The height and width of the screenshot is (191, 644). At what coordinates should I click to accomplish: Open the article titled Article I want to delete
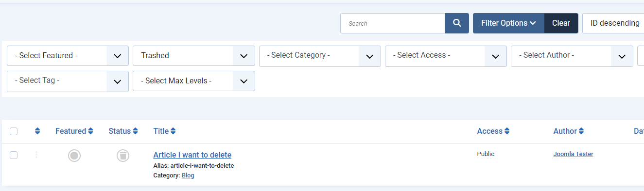click(x=192, y=155)
